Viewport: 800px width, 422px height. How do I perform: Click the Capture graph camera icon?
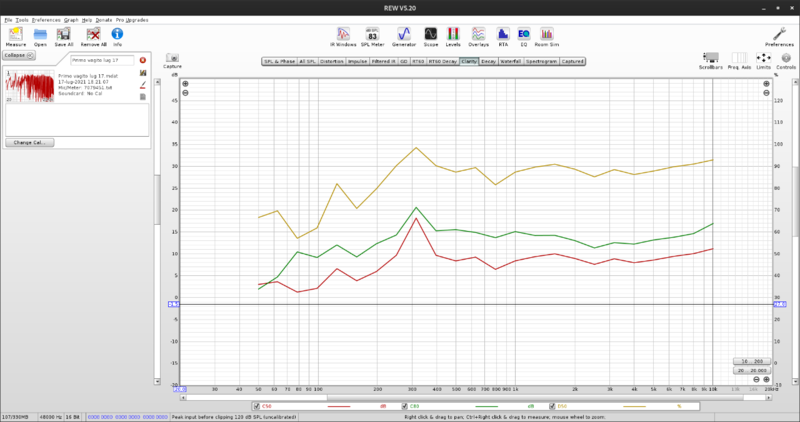pos(173,62)
